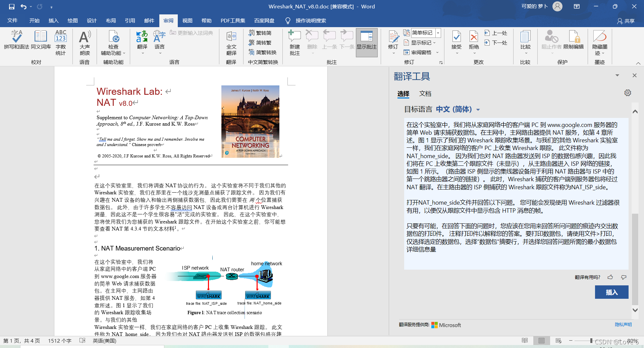The image size is (644, 348).
Task: Reject the change (拒绝)
Action: click(474, 43)
